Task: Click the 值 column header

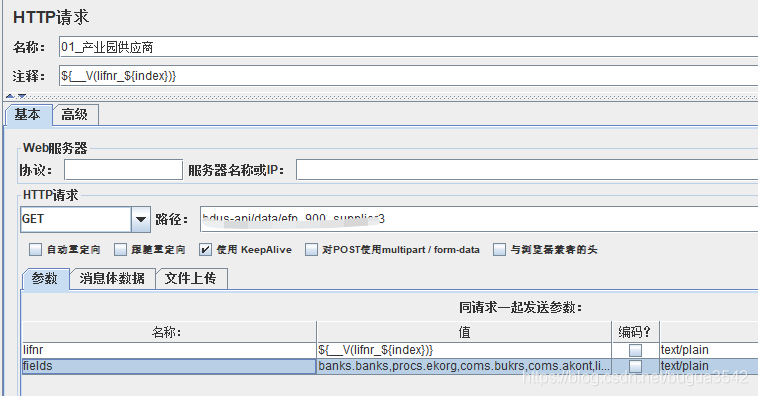Action: (464, 332)
